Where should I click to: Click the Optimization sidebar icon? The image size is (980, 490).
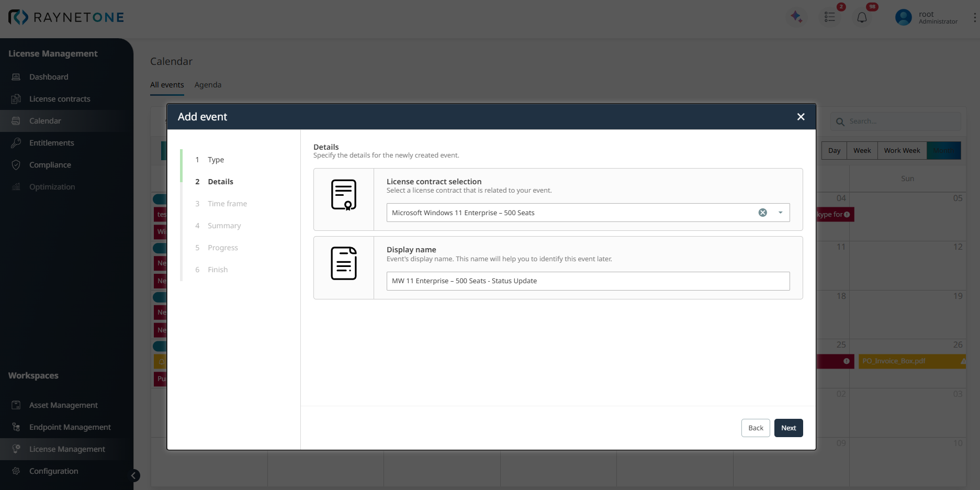pos(16,187)
